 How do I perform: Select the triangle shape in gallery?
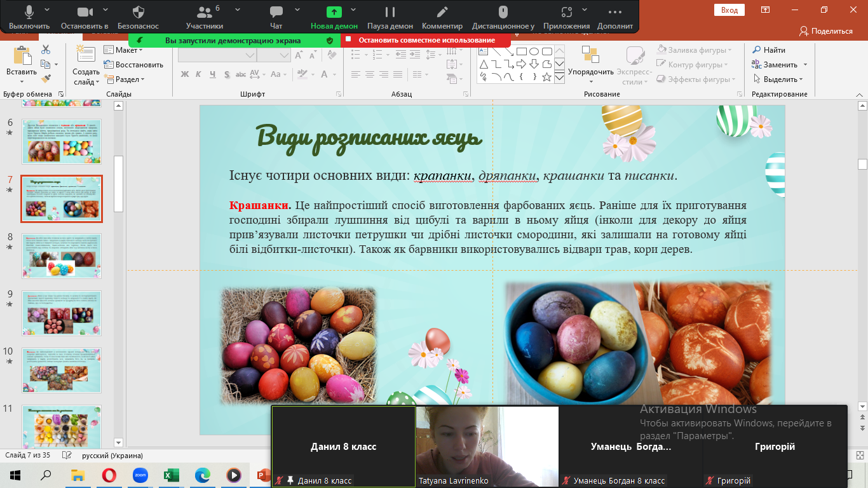click(x=484, y=64)
